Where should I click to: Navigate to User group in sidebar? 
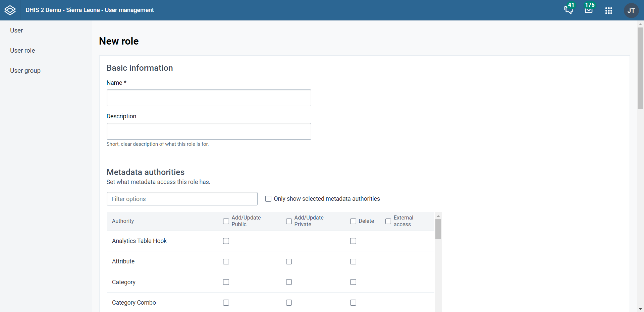pos(25,71)
